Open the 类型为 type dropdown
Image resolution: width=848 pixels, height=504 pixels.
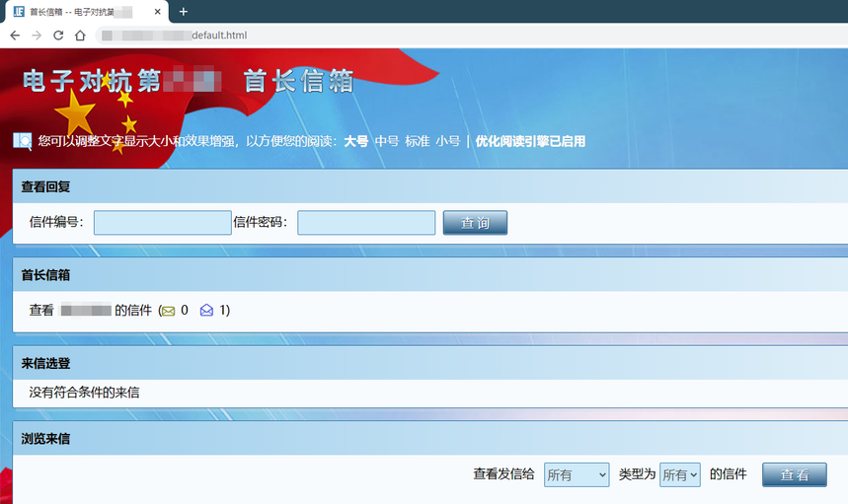click(x=680, y=475)
